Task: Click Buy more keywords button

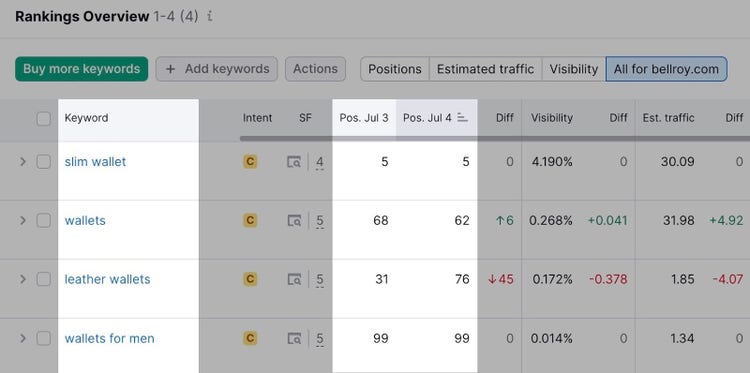Action: coord(82,69)
